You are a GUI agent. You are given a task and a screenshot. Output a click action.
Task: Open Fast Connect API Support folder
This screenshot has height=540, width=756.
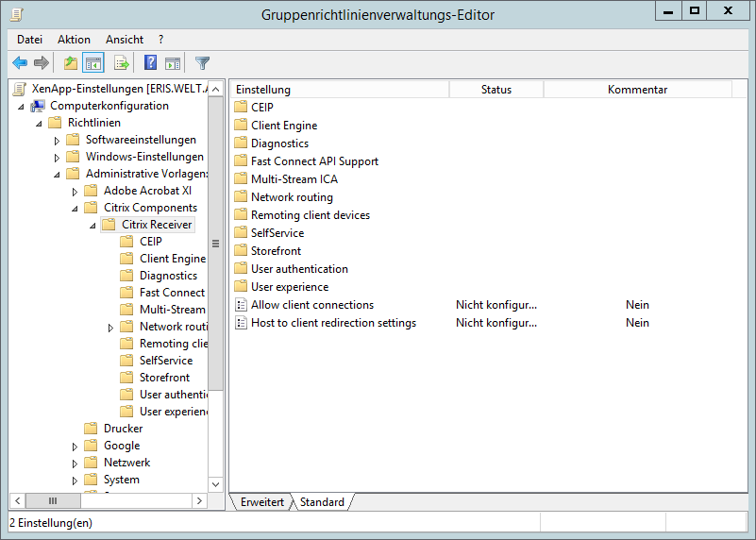[x=314, y=161]
